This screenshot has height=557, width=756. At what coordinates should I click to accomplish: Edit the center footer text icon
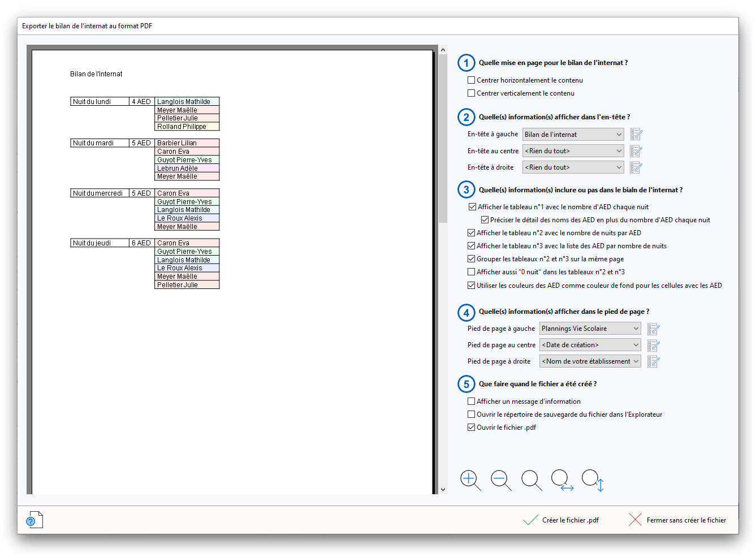(x=653, y=346)
